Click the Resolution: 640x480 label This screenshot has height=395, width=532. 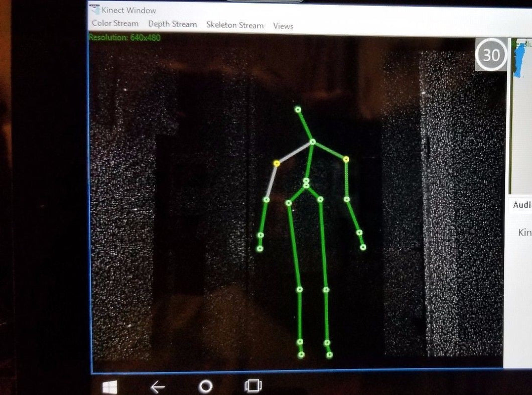point(124,37)
